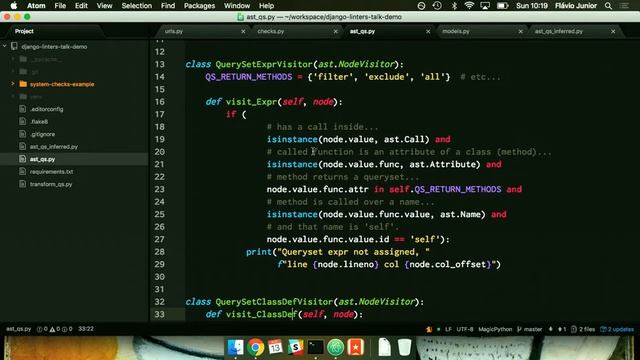Close the checks.py tab
Image resolution: width=640 pixels, height=360 pixels.
pyautogui.click(x=336, y=31)
